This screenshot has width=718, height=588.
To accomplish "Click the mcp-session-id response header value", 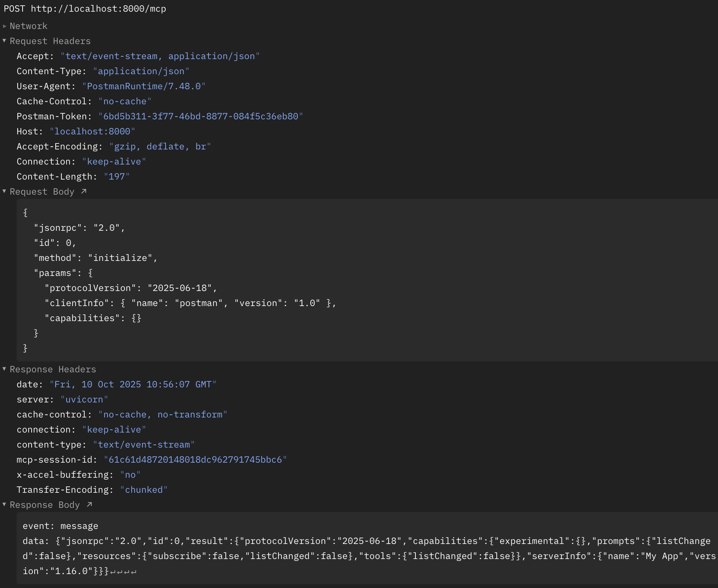I will (x=195, y=459).
